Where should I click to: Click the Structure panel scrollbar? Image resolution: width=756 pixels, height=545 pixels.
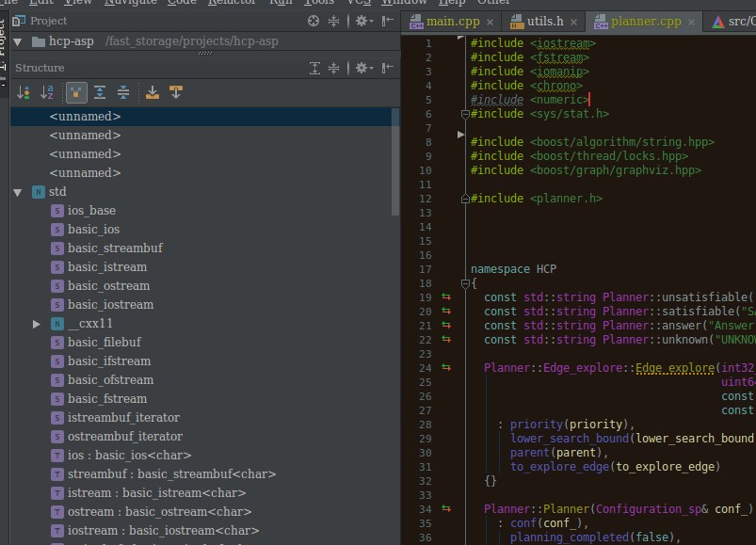(x=395, y=162)
